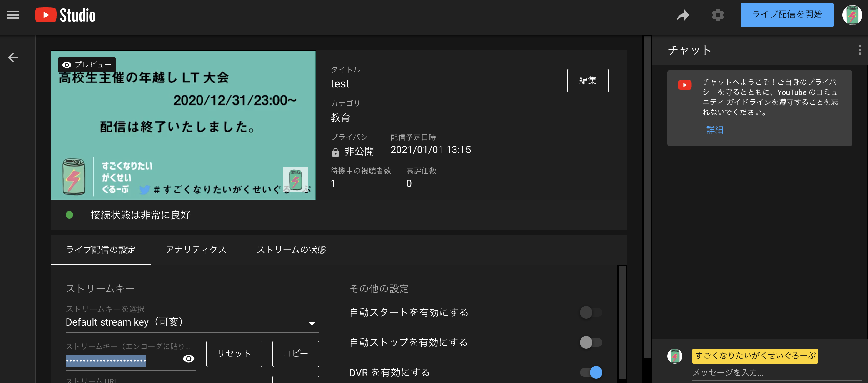Screen dimensions: 868x383
Task: Open the hamburger navigation menu
Action: [x=13, y=15]
